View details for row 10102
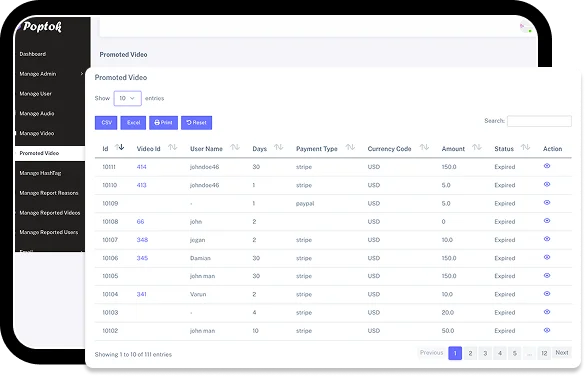 pyautogui.click(x=547, y=330)
